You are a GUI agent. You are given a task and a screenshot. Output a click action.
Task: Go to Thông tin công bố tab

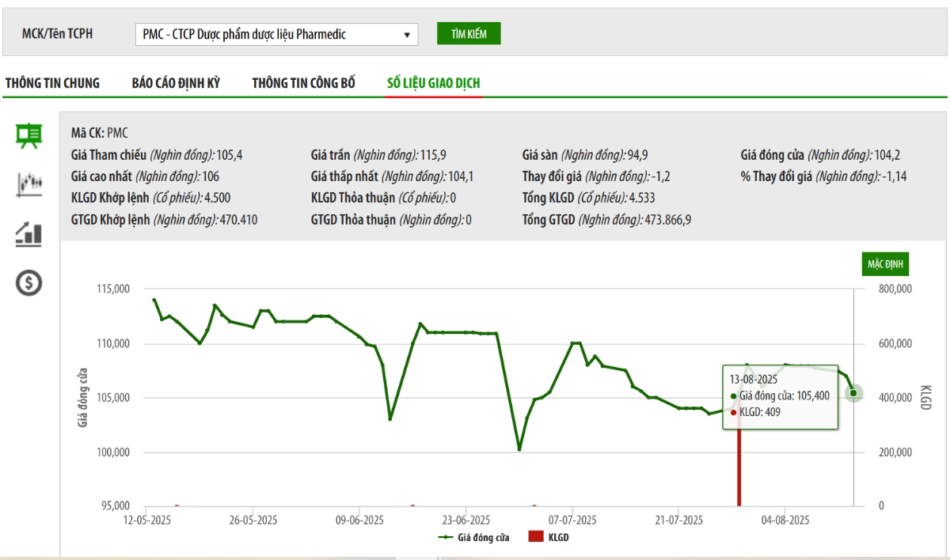[303, 83]
